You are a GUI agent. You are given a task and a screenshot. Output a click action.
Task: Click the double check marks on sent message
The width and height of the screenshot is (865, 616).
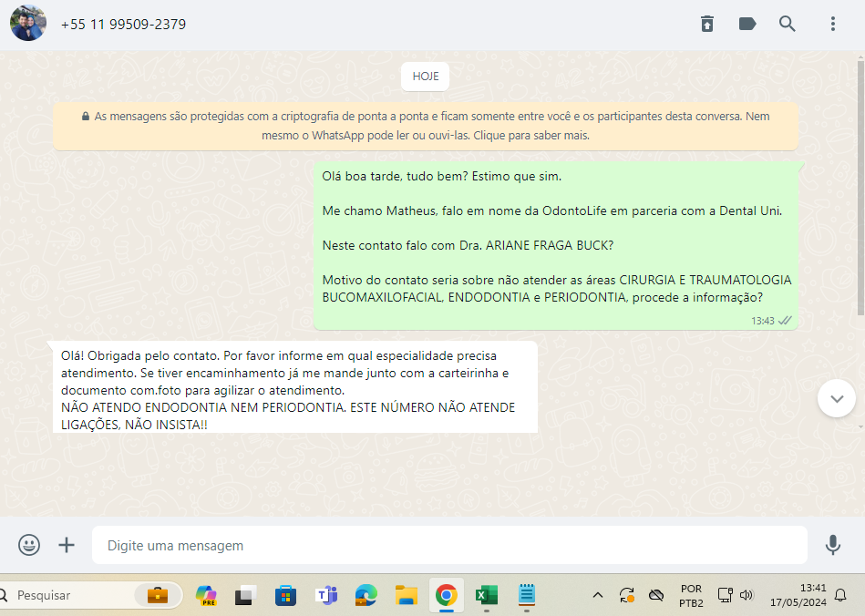click(785, 321)
